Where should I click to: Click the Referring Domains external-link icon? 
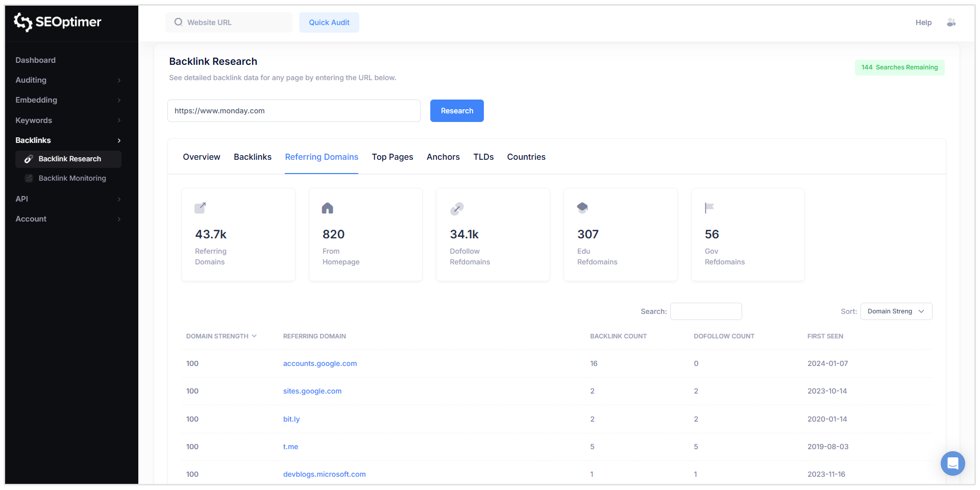(x=200, y=208)
